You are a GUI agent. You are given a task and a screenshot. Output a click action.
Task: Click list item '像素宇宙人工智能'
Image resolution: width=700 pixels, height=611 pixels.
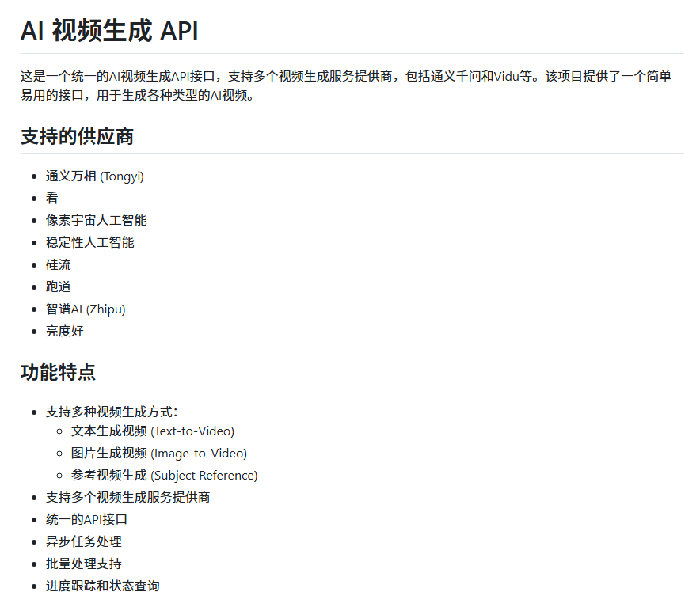tap(96, 221)
